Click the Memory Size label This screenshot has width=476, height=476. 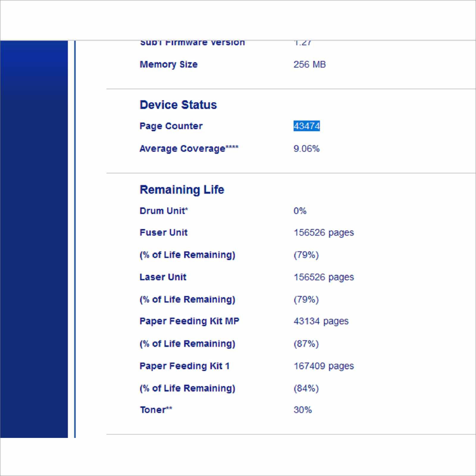click(169, 65)
